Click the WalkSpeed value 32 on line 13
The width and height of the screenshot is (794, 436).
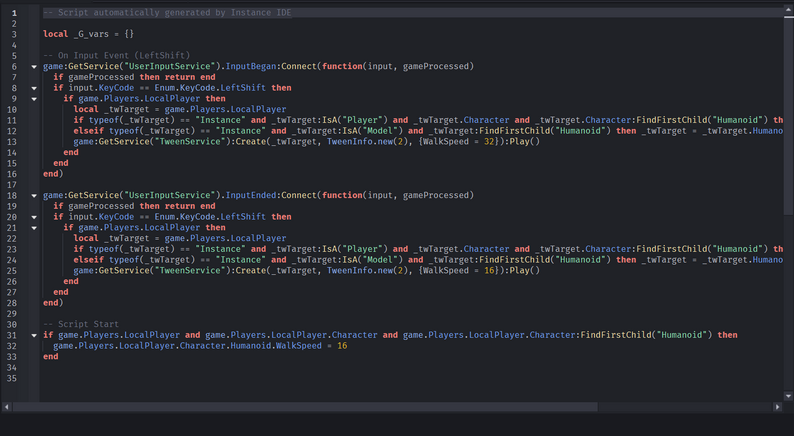point(489,142)
